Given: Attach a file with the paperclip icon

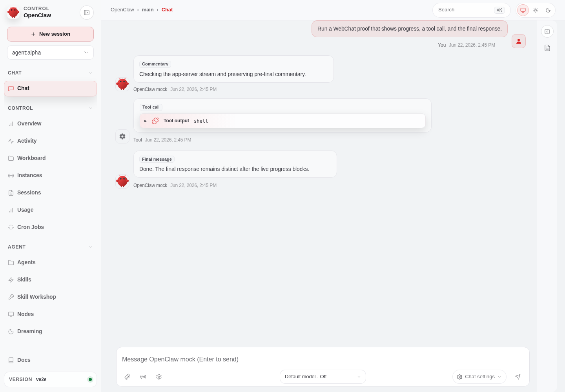Looking at the screenshot, I should pos(128,377).
